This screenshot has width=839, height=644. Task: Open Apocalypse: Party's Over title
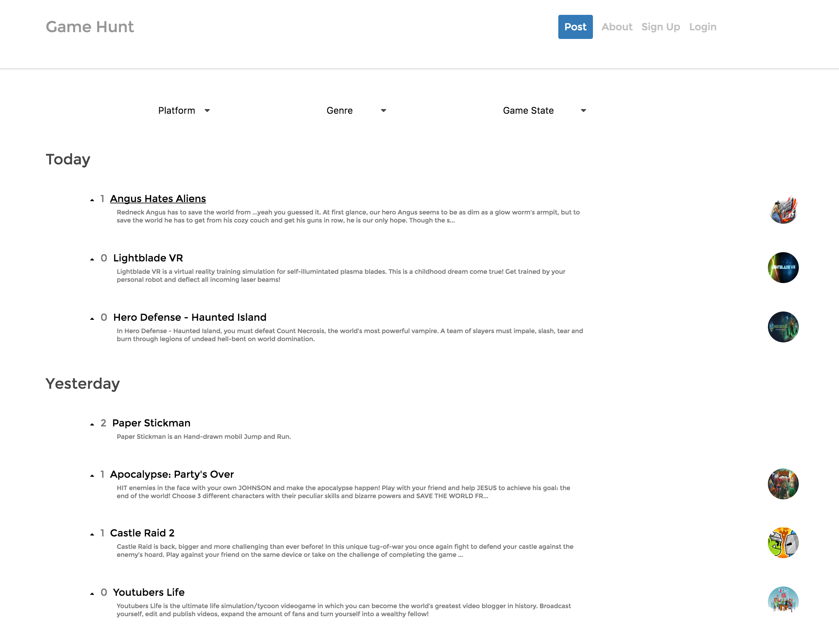[x=172, y=474]
